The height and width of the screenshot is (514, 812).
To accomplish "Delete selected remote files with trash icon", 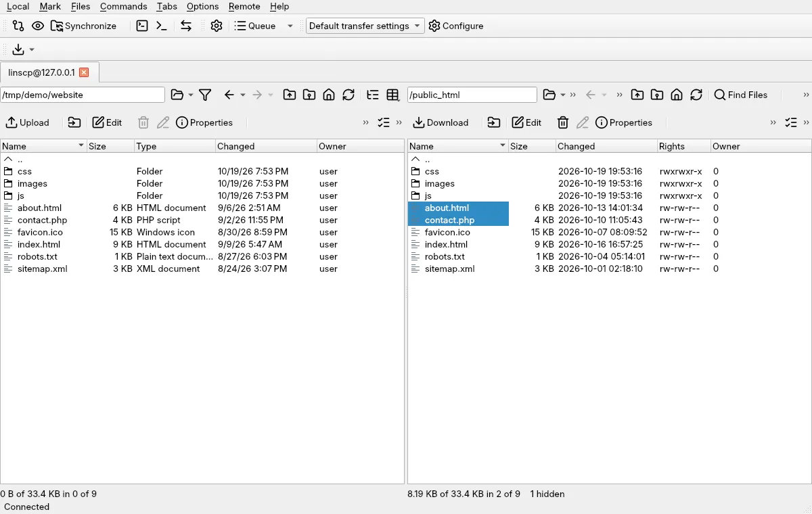I will point(563,122).
